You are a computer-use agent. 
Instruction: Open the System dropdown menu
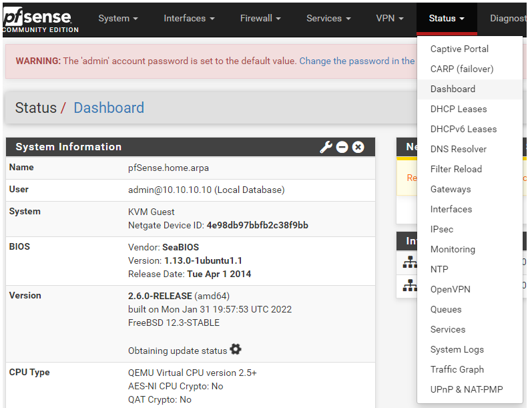118,18
